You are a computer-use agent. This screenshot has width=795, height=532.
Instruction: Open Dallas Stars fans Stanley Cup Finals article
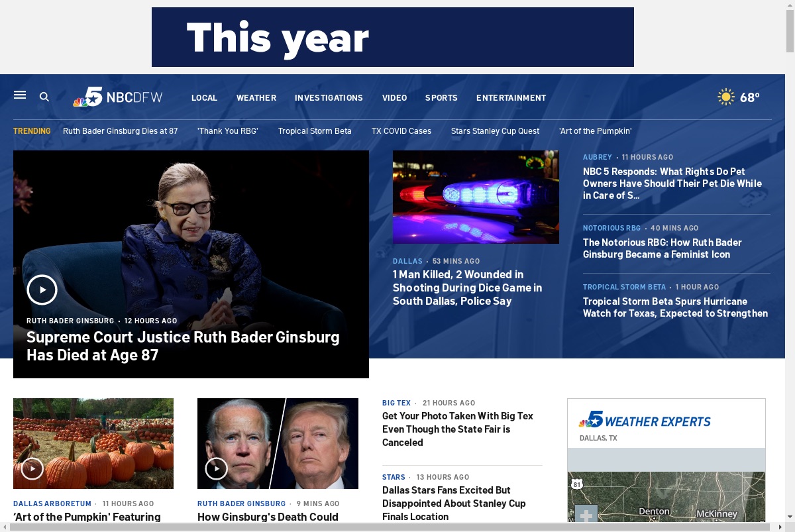[454, 503]
